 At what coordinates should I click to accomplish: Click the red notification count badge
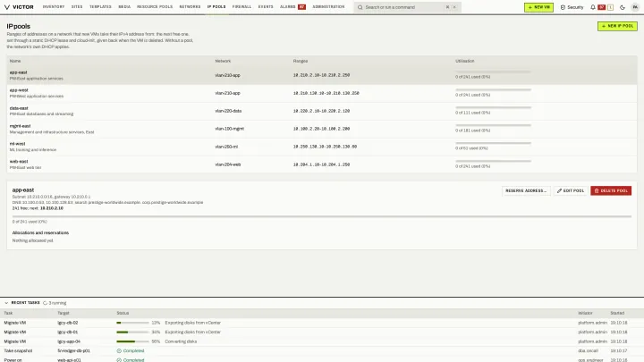point(601,7)
